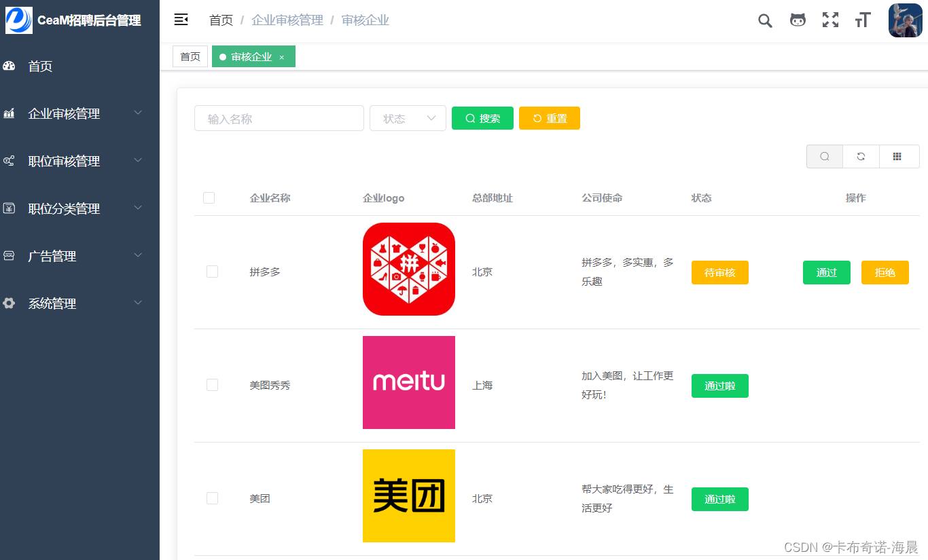Check the 美团 row checkbox
This screenshot has width=928, height=560.
pos(212,498)
